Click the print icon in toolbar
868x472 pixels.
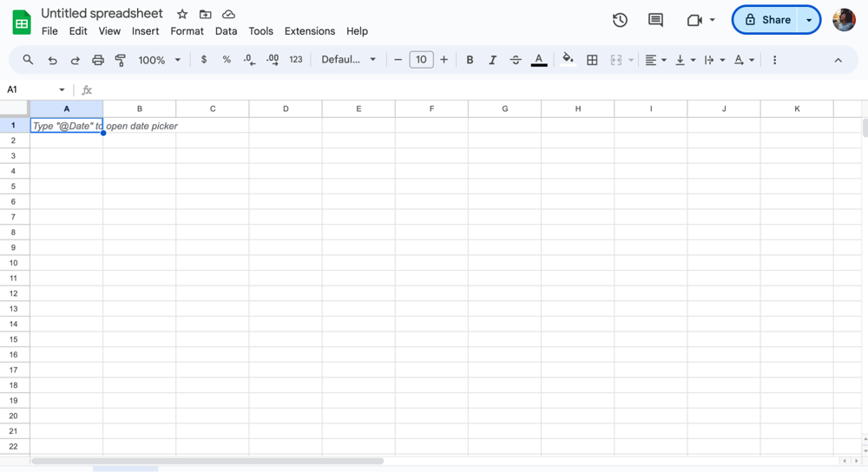[x=98, y=60]
